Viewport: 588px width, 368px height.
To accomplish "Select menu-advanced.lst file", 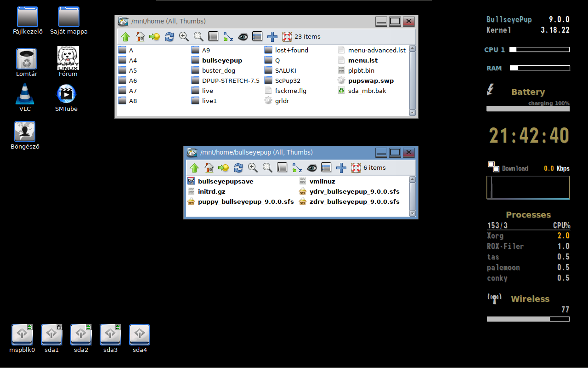I will pos(372,50).
